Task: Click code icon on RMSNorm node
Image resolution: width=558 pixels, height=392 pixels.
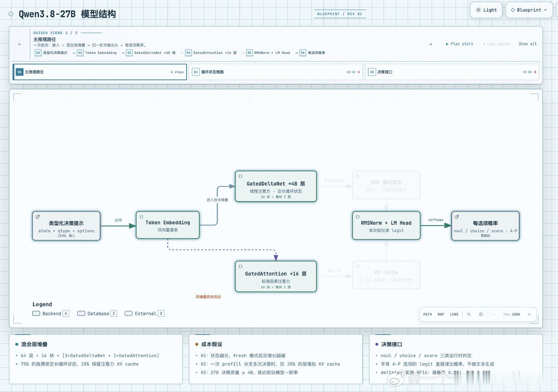Action: tap(358, 217)
